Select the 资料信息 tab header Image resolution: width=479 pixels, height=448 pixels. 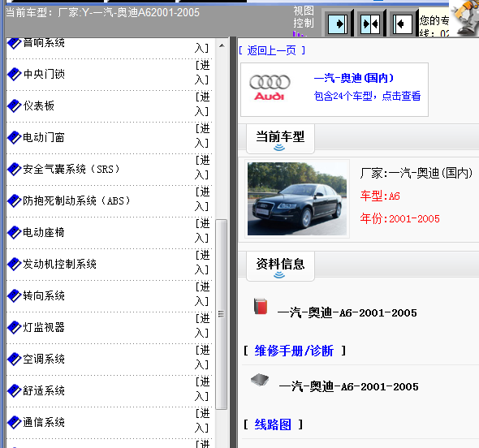point(280,266)
